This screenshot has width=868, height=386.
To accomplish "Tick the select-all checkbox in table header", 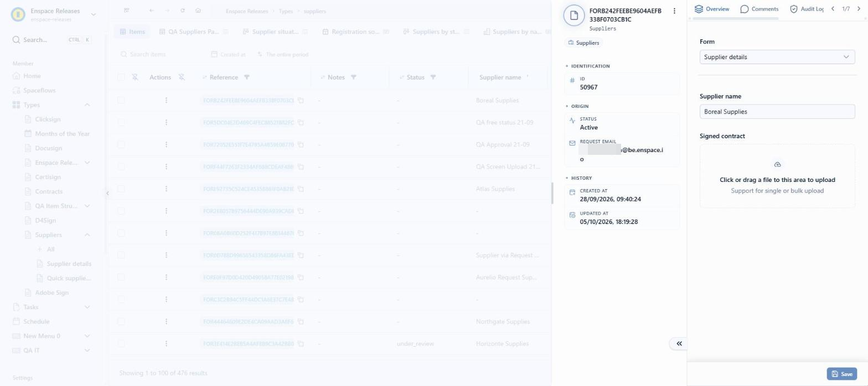I will tap(121, 77).
